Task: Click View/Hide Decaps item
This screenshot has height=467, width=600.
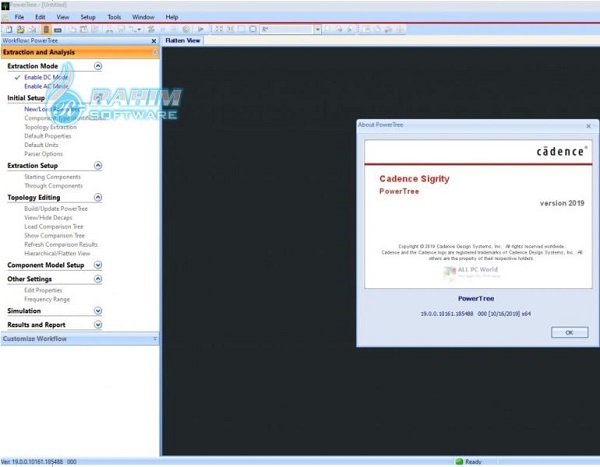Action: tap(48, 217)
